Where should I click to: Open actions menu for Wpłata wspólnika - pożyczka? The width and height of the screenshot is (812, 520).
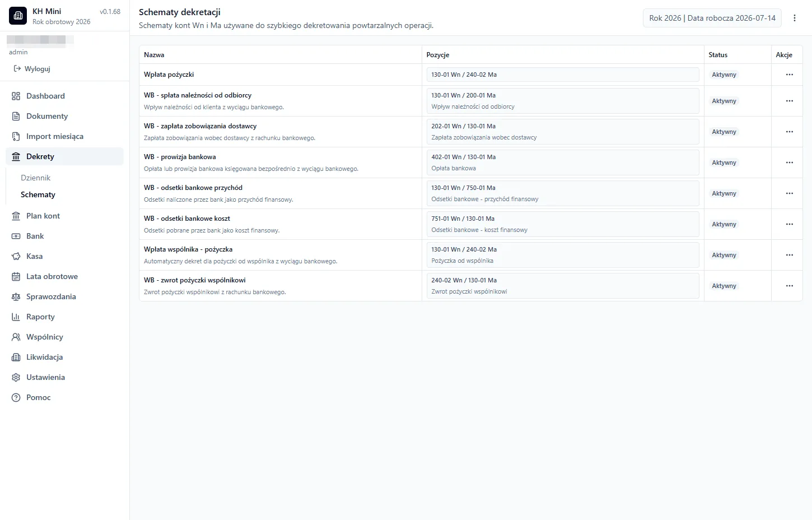pos(790,255)
